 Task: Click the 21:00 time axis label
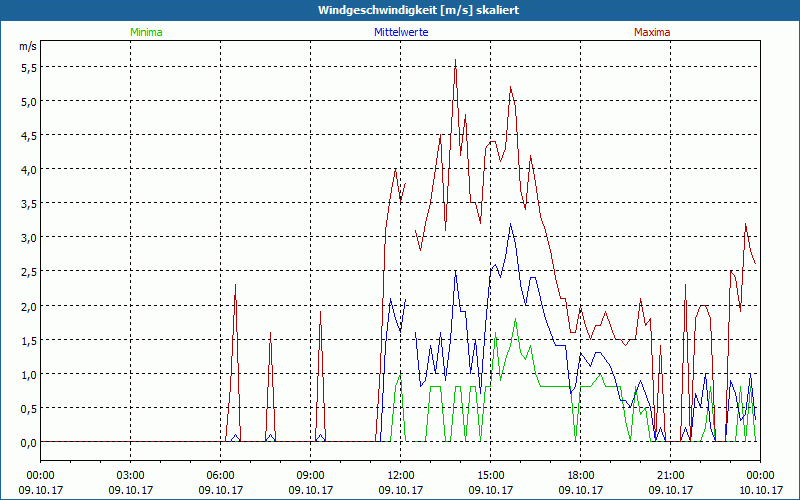pos(670,476)
